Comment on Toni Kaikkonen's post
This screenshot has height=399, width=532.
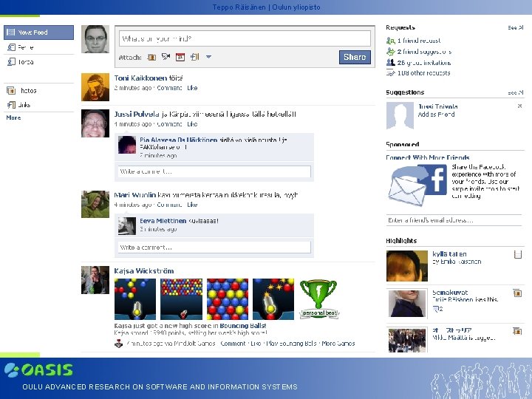pos(169,88)
